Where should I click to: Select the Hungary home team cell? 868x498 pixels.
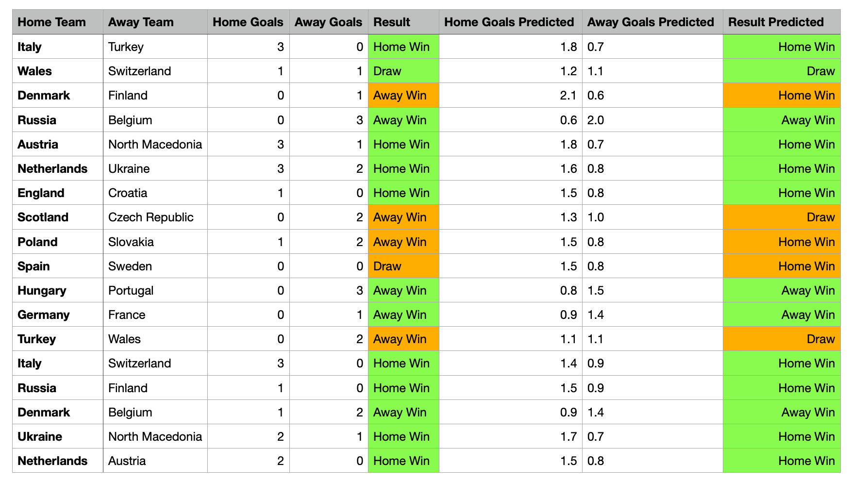(42, 290)
